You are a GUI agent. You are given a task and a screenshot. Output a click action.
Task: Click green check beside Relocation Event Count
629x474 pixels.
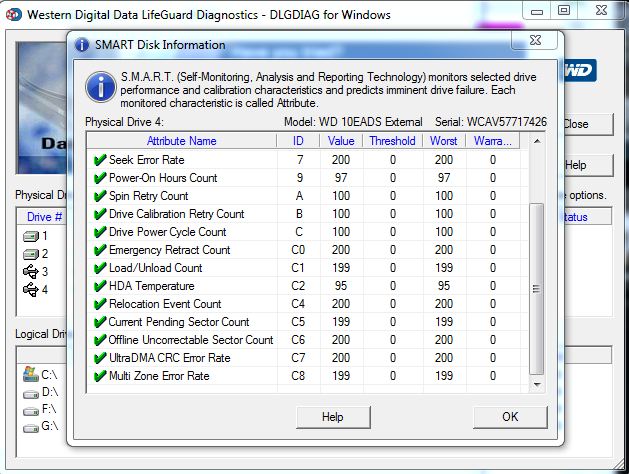point(99,304)
